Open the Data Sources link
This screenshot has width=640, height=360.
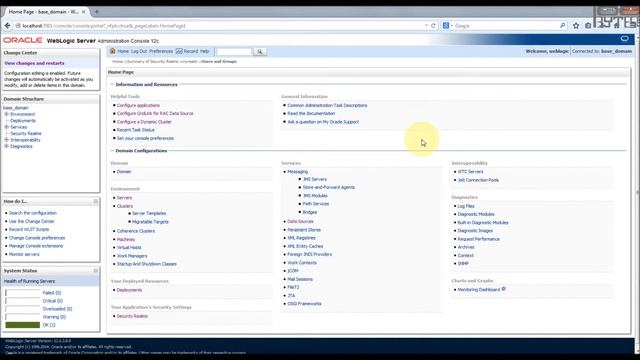pos(300,221)
